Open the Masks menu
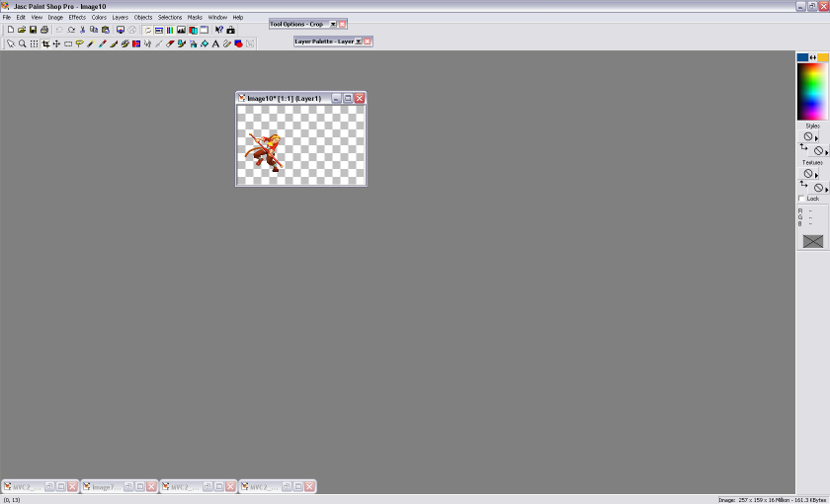830x504 pixels. click(x=195, y=17)
